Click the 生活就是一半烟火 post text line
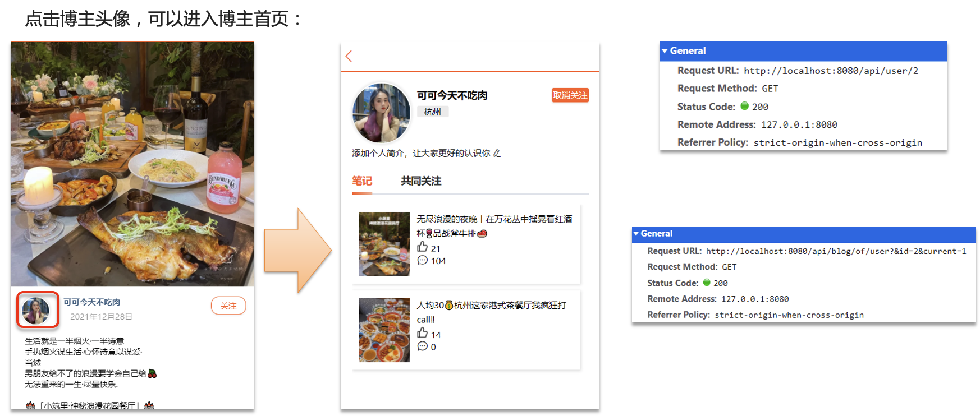Viewport: 980px width, 416px height. point(74,341)
